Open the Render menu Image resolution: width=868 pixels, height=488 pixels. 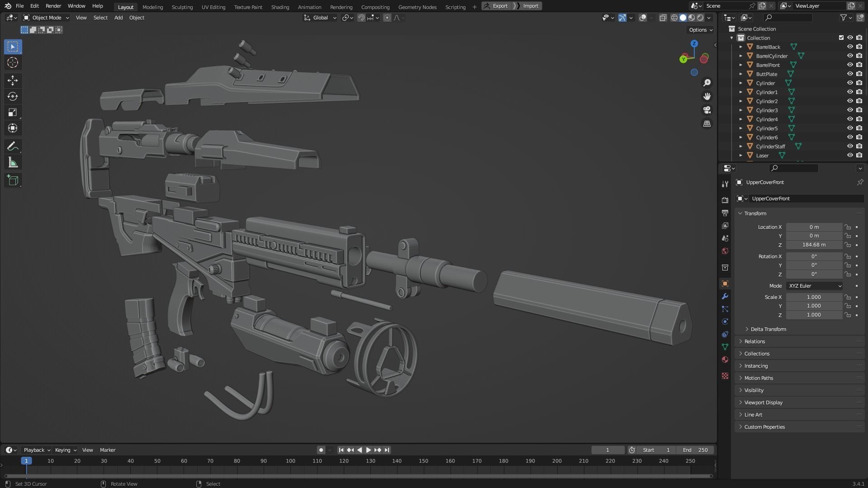(x=53, y=6)
